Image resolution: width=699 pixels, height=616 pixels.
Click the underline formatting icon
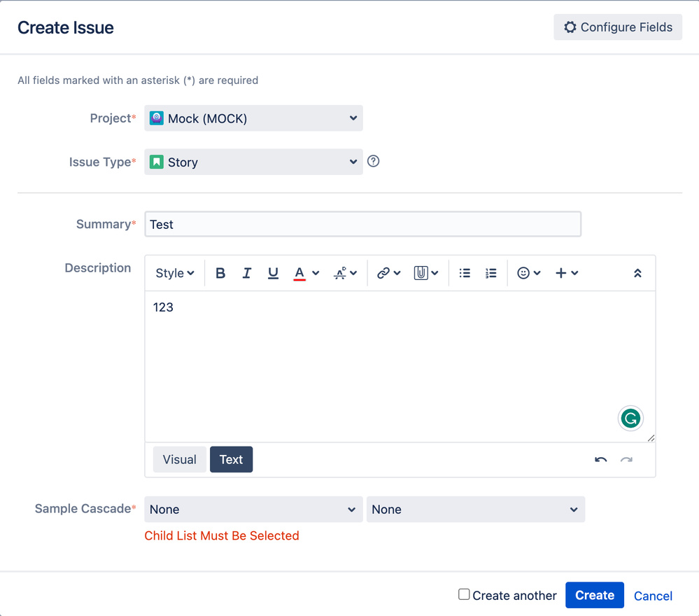(273, 273)
